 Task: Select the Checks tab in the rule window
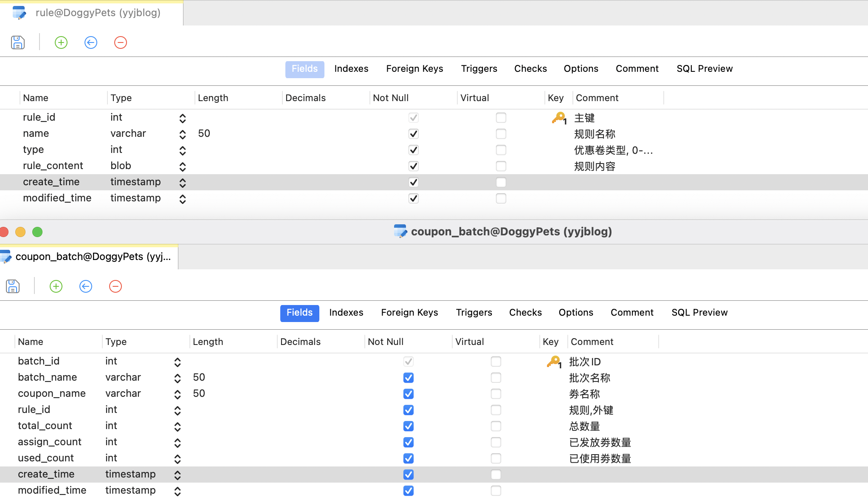[530, 69]
